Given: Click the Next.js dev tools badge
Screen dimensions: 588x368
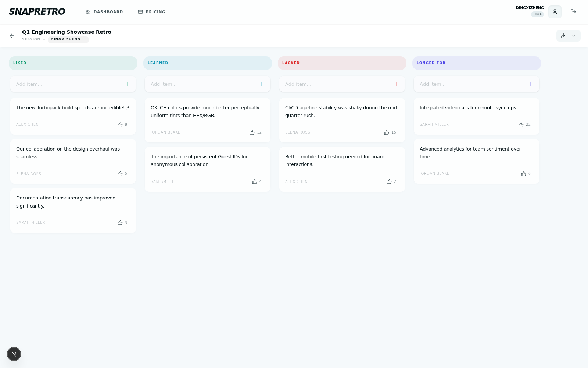Looking at the screenshot, I should coord(14,354).
